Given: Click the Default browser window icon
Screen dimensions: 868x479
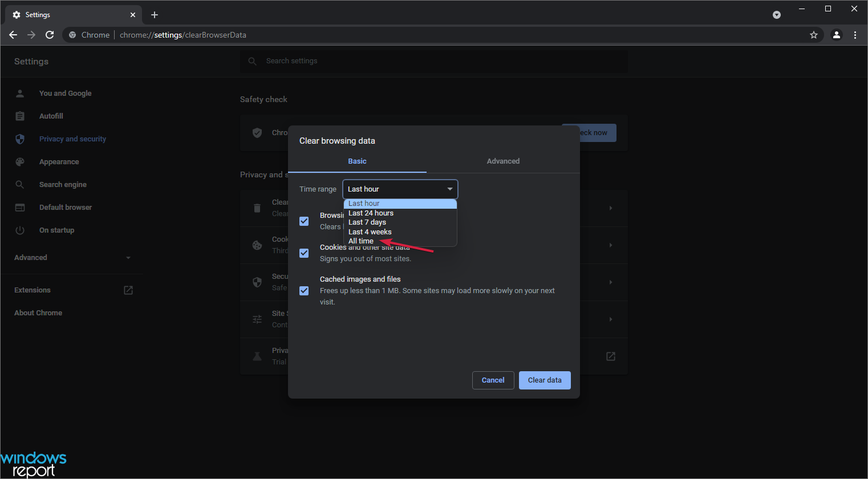Looking at the screenshot, I should [20, 207].
